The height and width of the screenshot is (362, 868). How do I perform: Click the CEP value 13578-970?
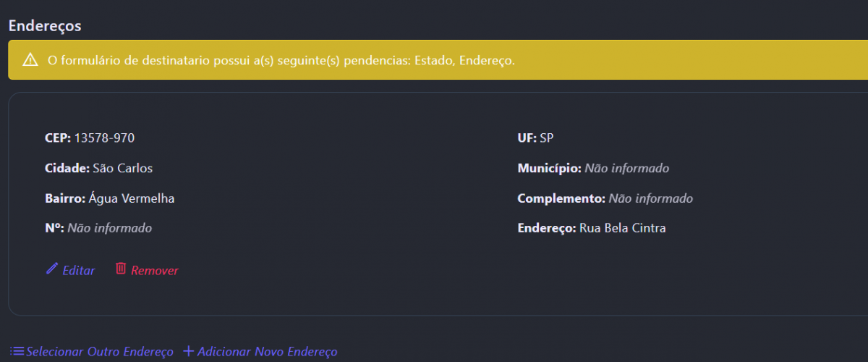104,138
